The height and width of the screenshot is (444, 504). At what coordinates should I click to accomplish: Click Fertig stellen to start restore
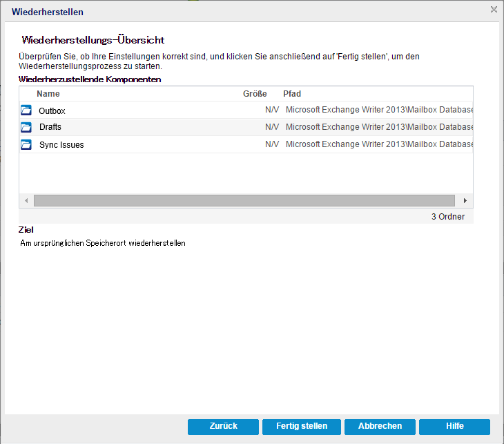(302, 427)
